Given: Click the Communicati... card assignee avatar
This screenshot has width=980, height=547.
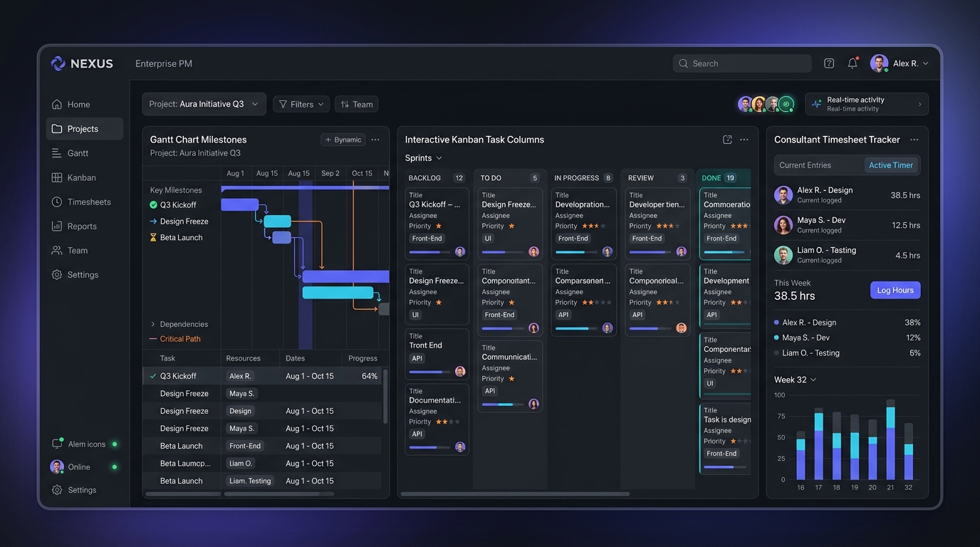Looking at the screenshot, I should point(533,404).
